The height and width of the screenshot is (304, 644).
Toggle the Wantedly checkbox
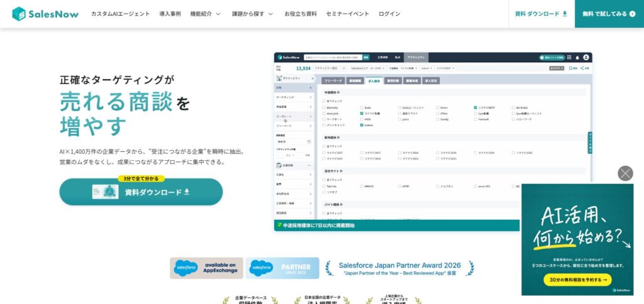[324, 107]
